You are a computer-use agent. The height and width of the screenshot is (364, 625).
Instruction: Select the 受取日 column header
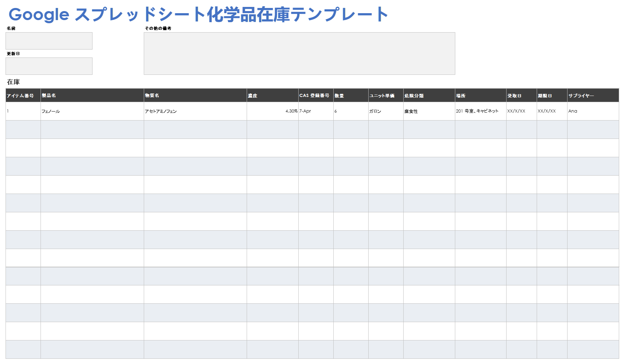522,95
